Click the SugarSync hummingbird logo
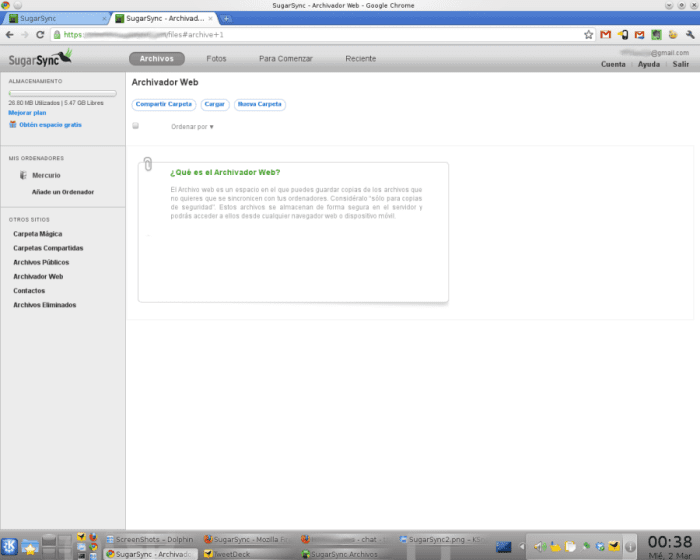This screenshot has width=700, height=560. coord(40,58)
